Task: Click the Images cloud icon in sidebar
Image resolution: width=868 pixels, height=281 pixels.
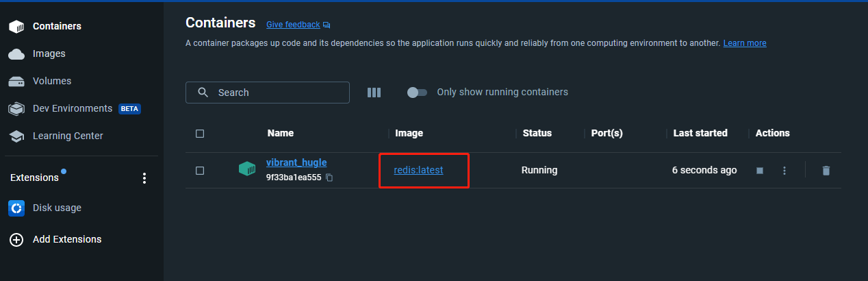Action: 16,53
